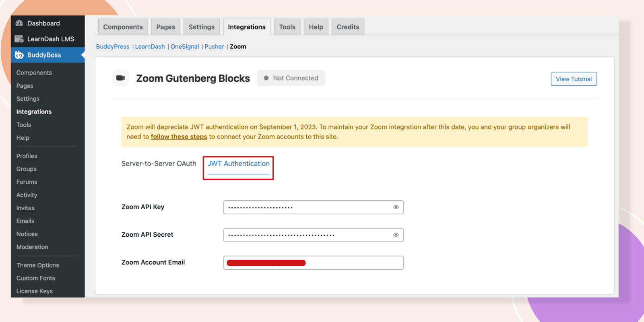
Task: Open Pages in the sidebar submenu
Action: pyautogui.click(x=25, y=86)
